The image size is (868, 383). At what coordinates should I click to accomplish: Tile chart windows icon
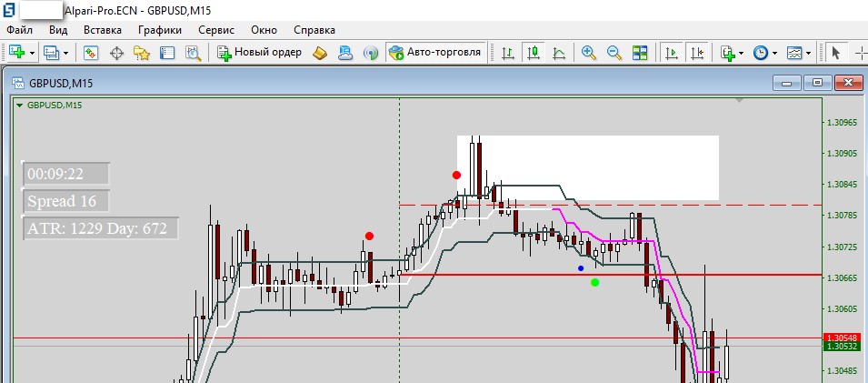coord(640,53)
